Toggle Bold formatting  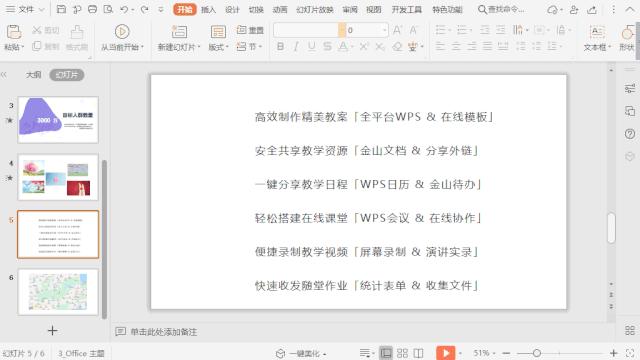tap(280, 47)
